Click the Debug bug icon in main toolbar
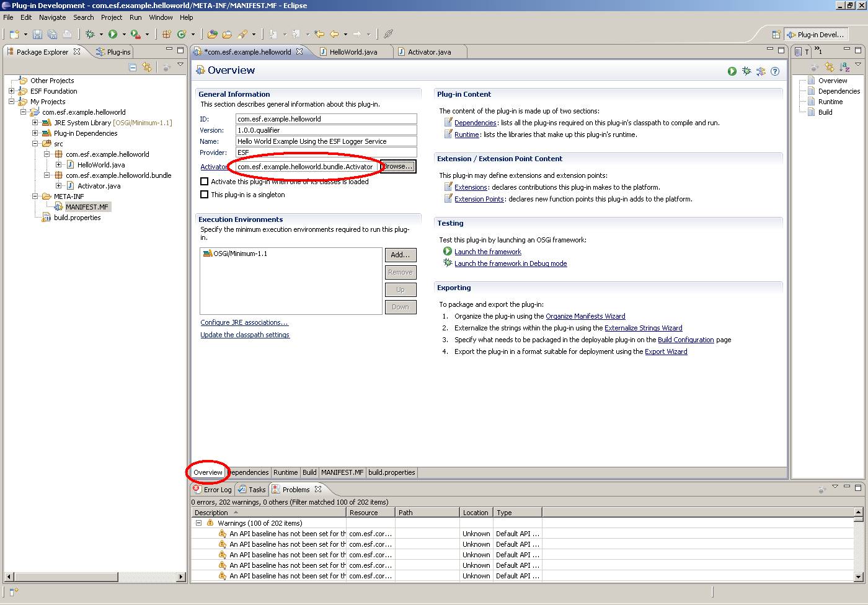Screen dimensions: 868x605 coord(90,34)
